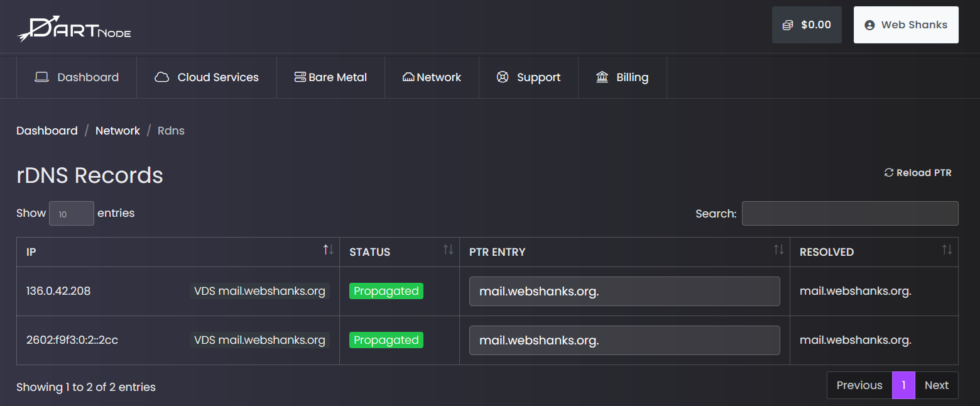Go to Dashboard in the breadcrumb
Viewport: 980px width, 406px height.
point(47,131)
